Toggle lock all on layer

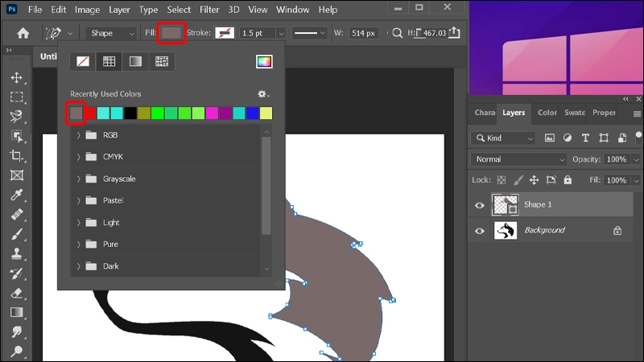(x=568, y=179)
